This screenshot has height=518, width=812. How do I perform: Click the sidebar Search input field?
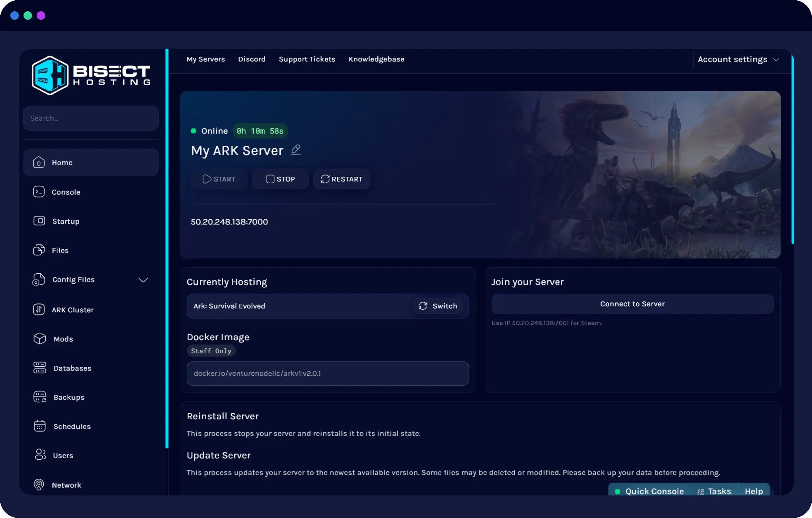pos(91,118)
